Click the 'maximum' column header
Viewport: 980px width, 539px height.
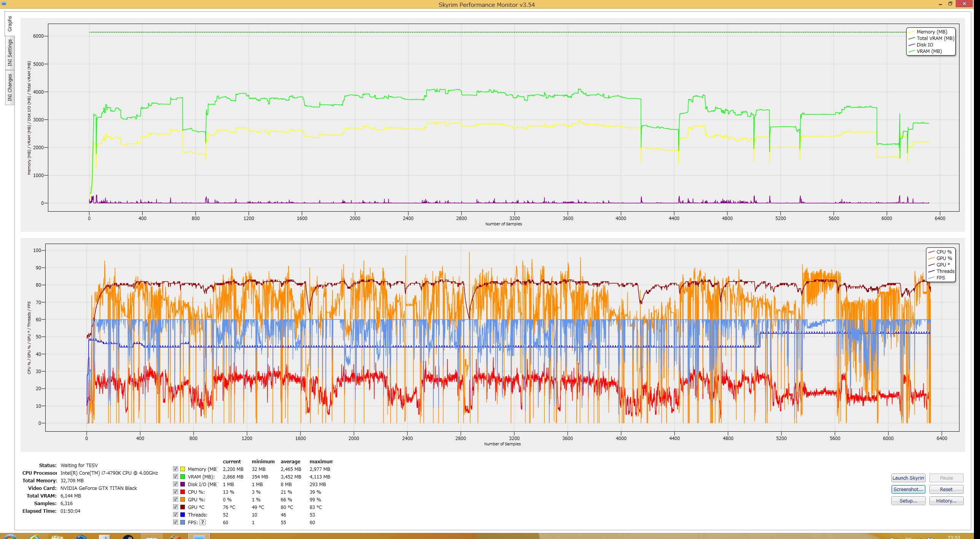(321, 461)
